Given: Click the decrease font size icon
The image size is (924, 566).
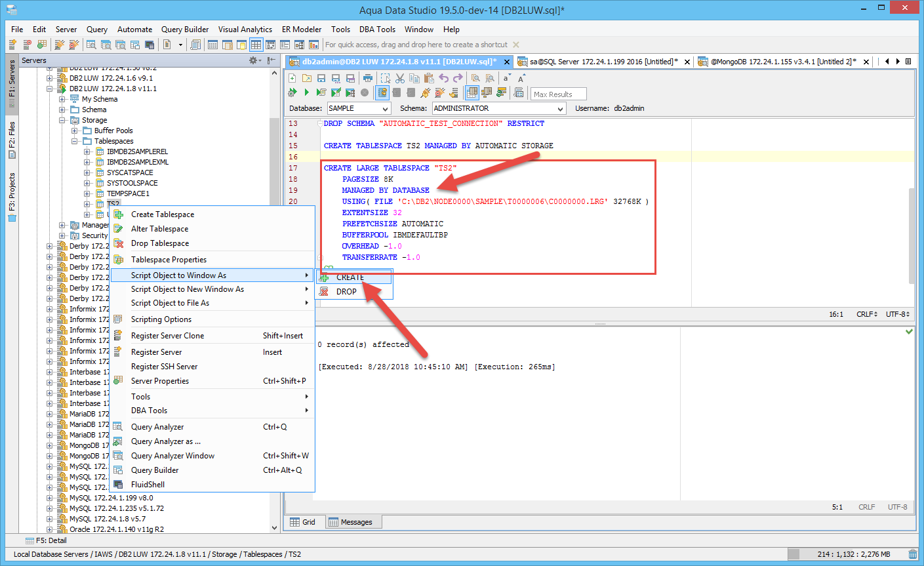Looking at the screenshot, I should pos(506,79).
